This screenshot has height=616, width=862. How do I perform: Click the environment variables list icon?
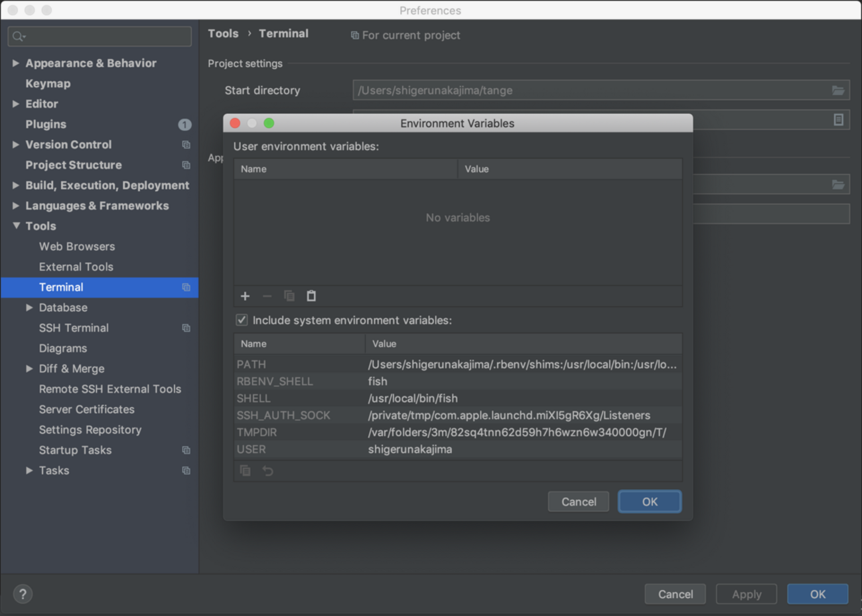coord(838,119)
